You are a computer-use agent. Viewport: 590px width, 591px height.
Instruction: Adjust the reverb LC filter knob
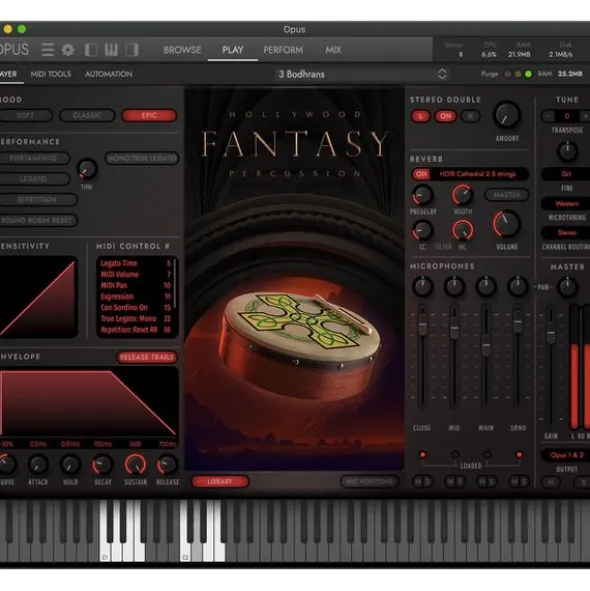pyautogui.click(x=423, y=230)
